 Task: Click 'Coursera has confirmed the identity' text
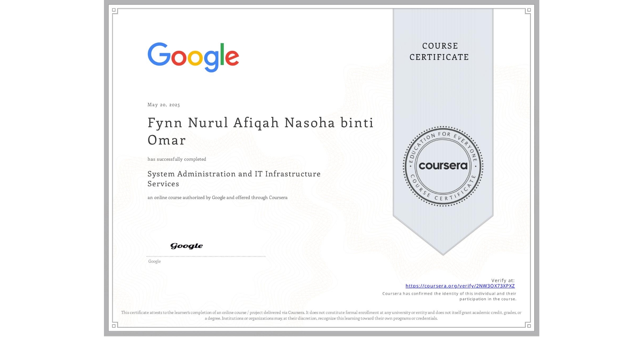pyautogui.click(x=449, y=293)
